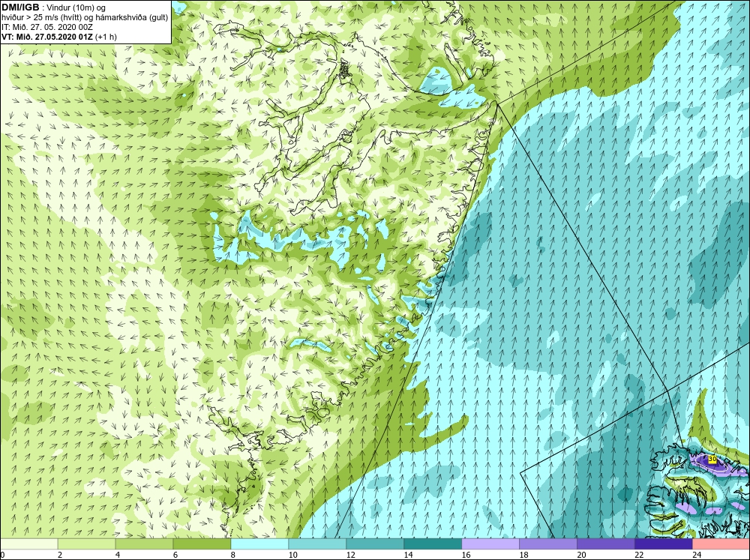Click the legend scale value '14'

click(x=408, y=555)
